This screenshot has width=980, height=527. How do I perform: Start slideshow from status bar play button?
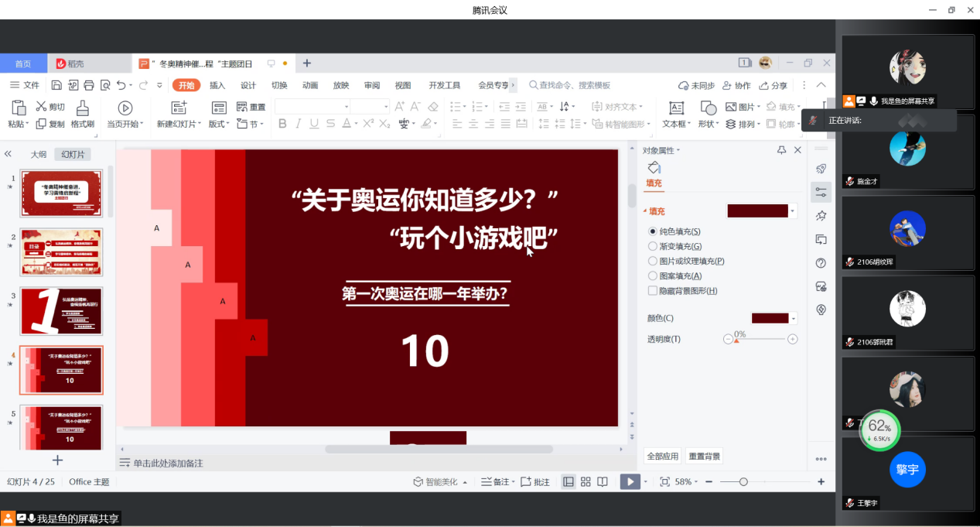tap(630, 481)
